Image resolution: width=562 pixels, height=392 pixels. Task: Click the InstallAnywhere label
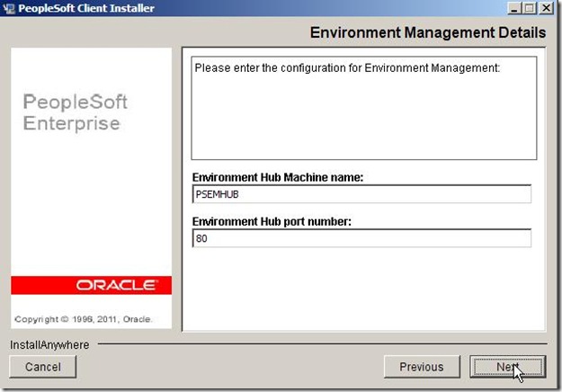click(49, 344)
